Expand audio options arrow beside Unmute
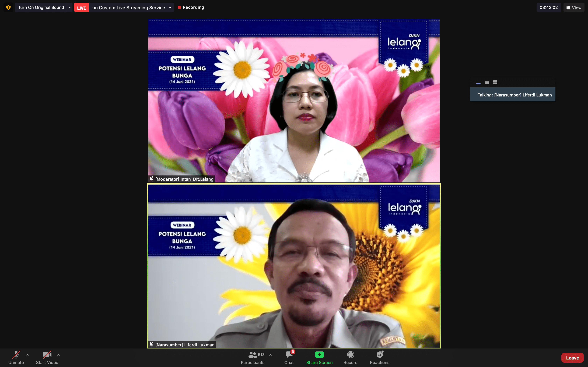Screen dimensions: 588x367 27,355
